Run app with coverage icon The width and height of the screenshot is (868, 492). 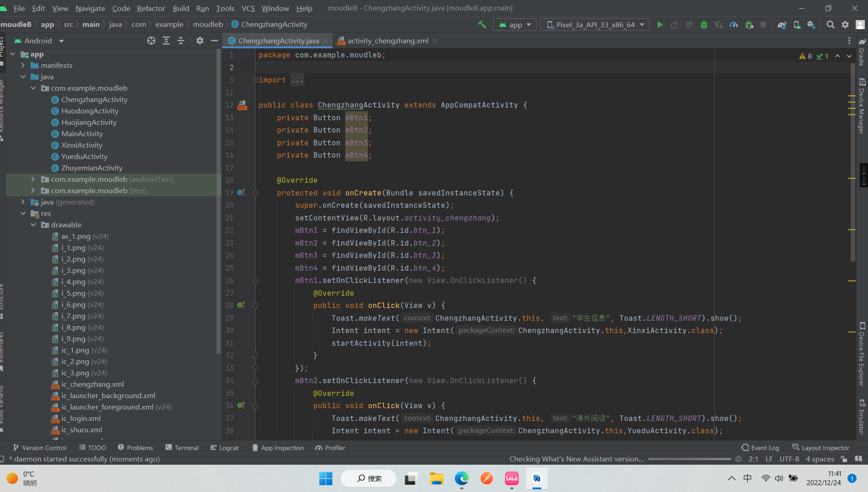coord(719,25)
